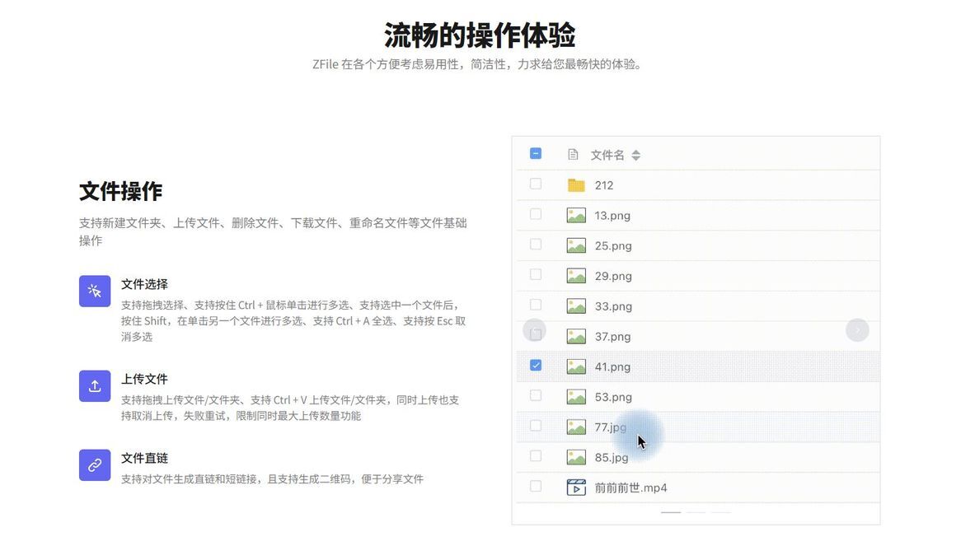961x560 pixels.
Task: Click the upload file arrow icon
Action: pos(95,386)
